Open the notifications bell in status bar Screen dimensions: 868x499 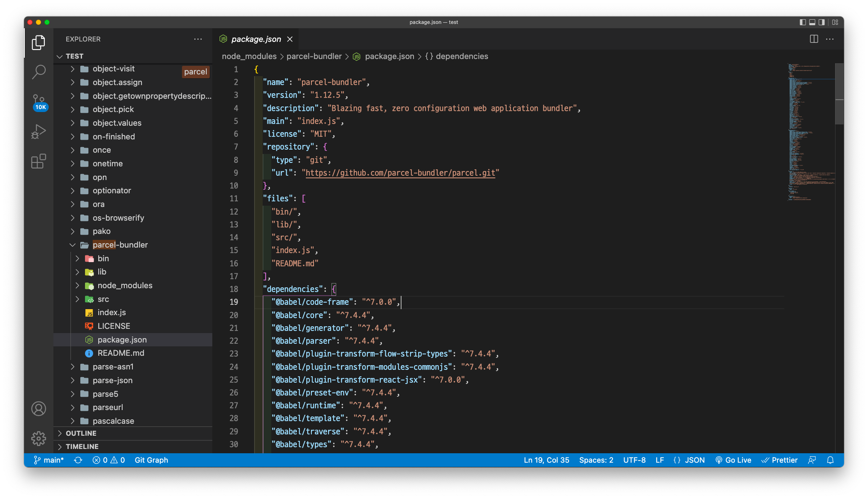tap(830, 460)
